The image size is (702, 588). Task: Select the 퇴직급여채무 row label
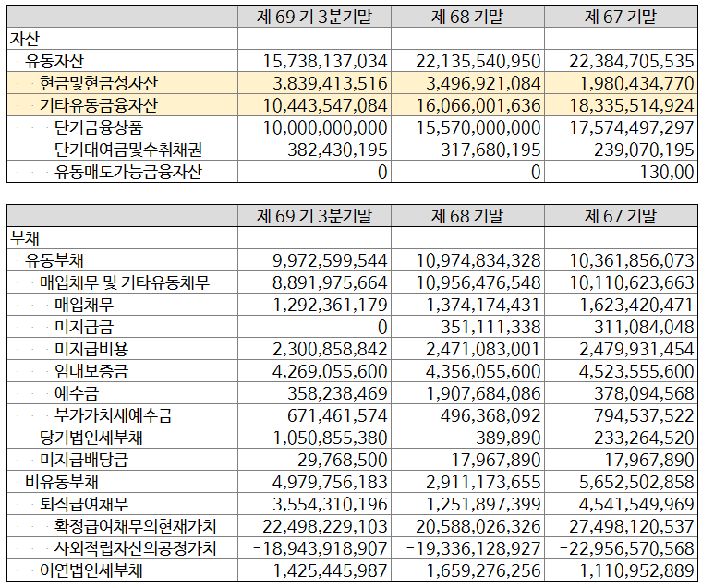click(84, 504)
